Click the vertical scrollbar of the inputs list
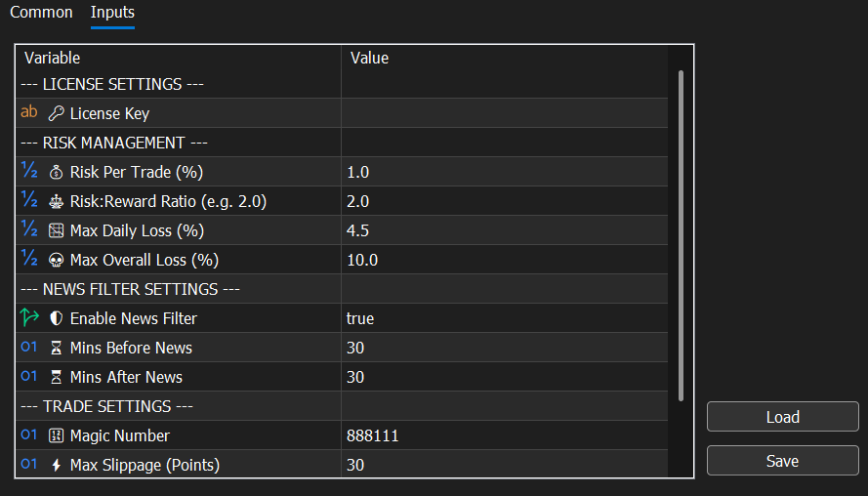 tap(681, 236)
